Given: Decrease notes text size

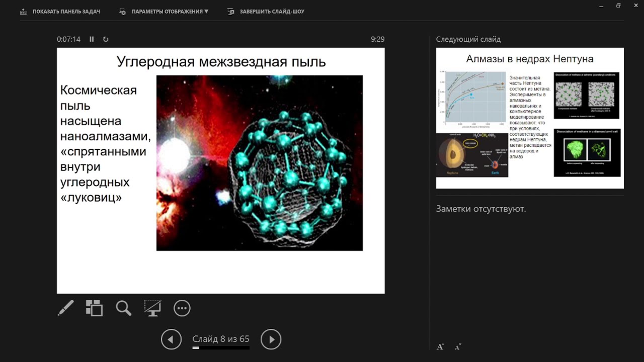Looking at the screenshot, I should 458,347.
